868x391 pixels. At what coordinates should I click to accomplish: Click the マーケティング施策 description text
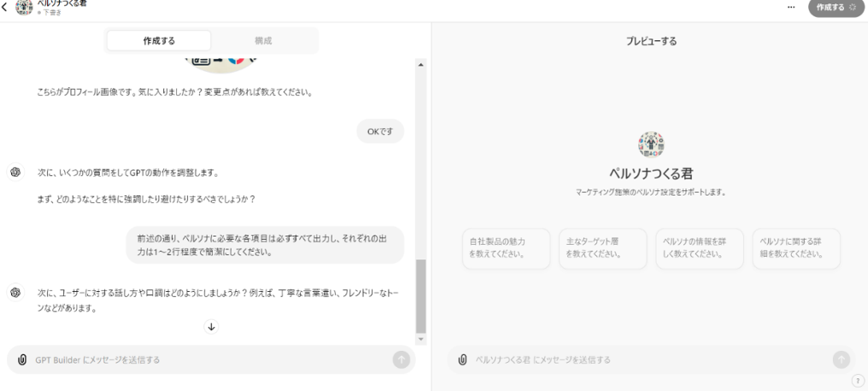[651, 192]
